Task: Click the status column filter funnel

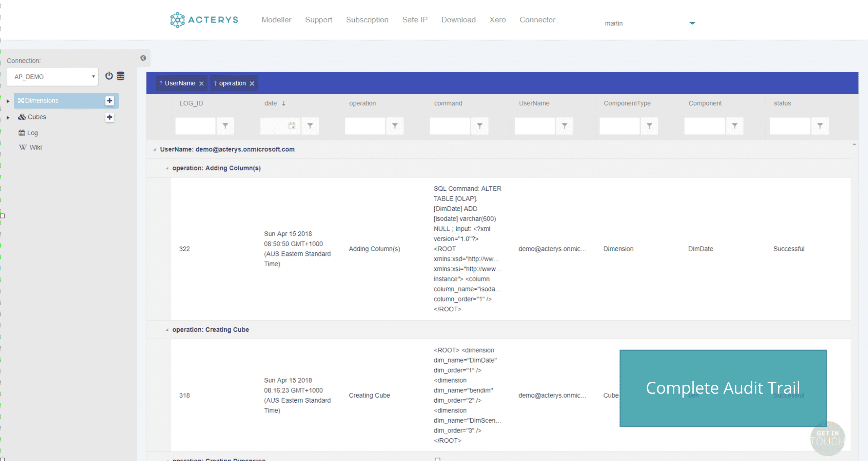Action: tap(820, 126)
